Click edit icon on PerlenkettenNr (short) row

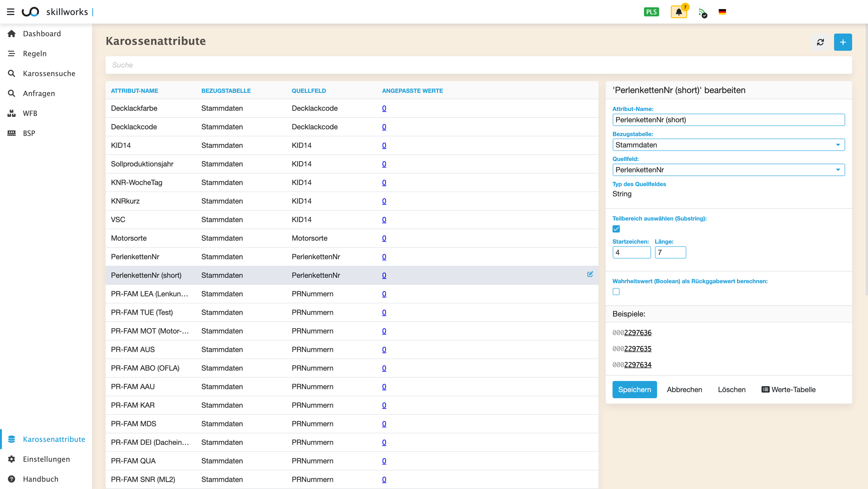click(590, 274)
